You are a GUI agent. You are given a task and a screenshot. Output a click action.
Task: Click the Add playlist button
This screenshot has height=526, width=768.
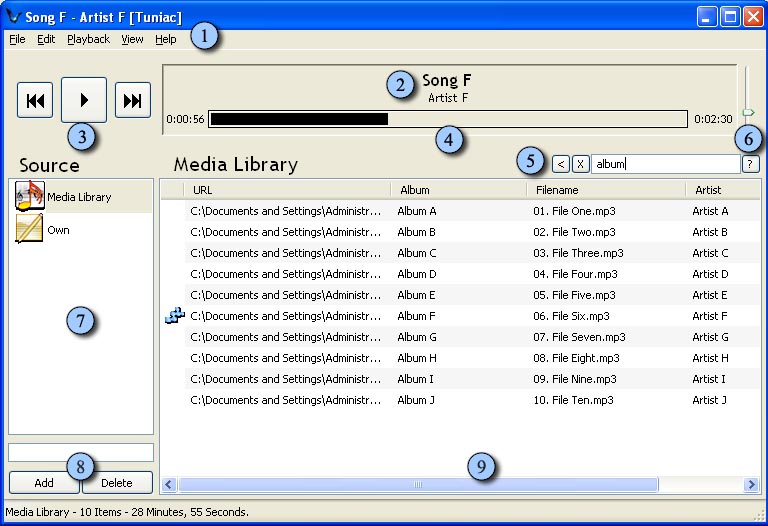tap(44, 483)
